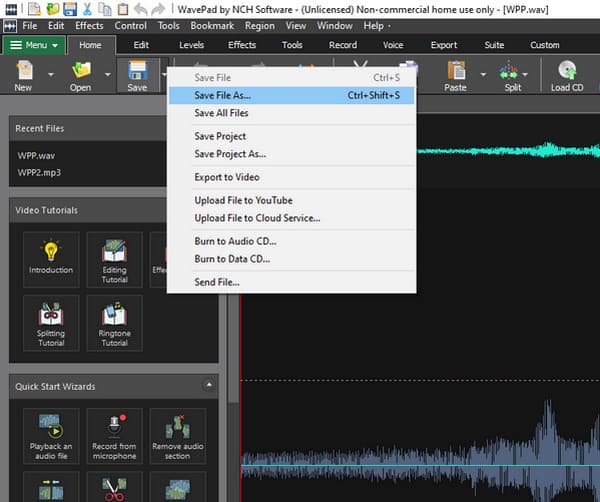Choose Save Project As...
Viewport: 600px width, 502px height.
[x=292, y=154]
